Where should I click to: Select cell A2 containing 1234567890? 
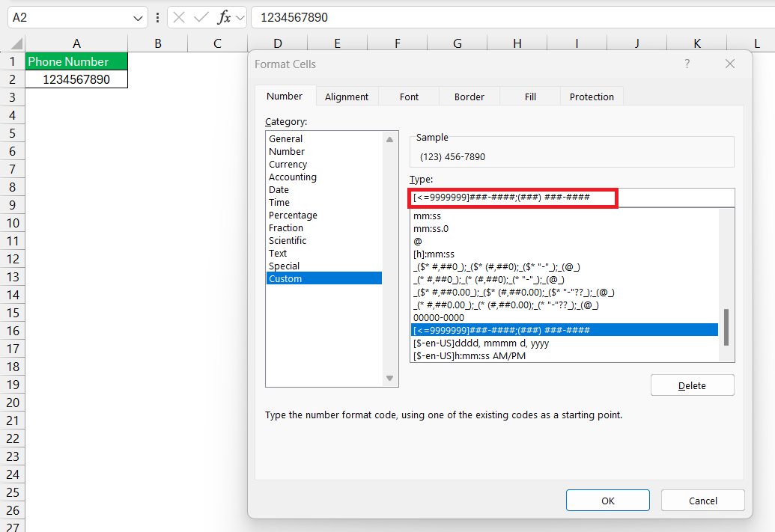click(76, 79)
